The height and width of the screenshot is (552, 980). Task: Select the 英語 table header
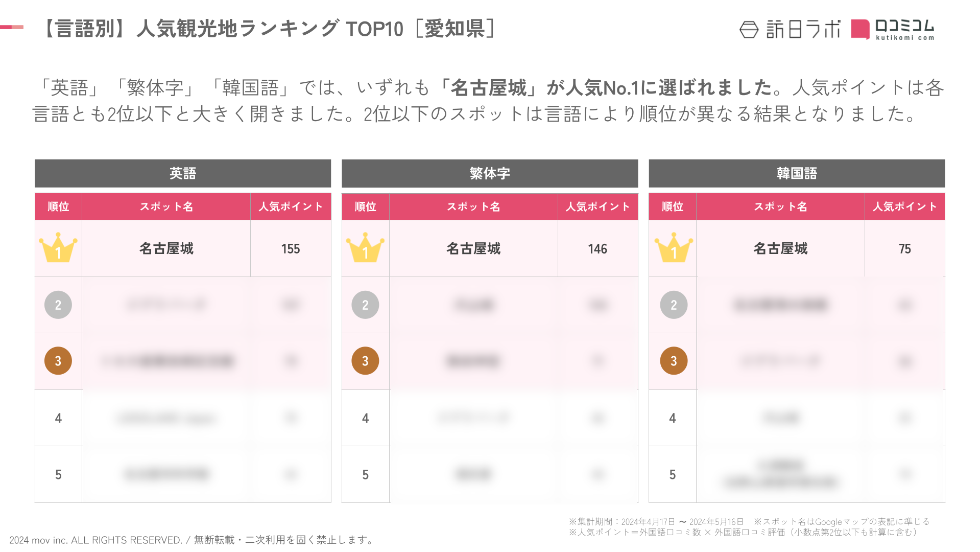click(x=183, y=173)
